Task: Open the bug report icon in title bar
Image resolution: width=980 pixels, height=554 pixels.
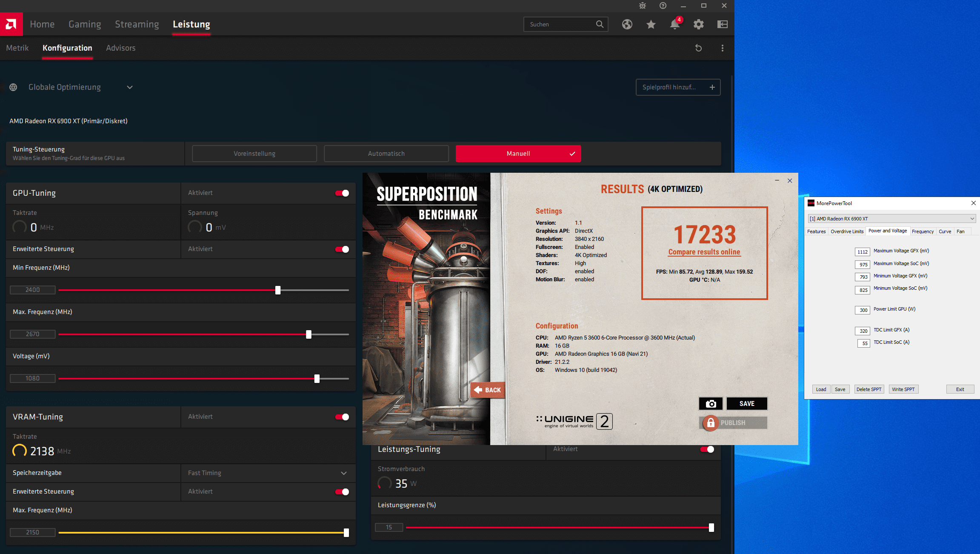Action: (x=643, y=6)
